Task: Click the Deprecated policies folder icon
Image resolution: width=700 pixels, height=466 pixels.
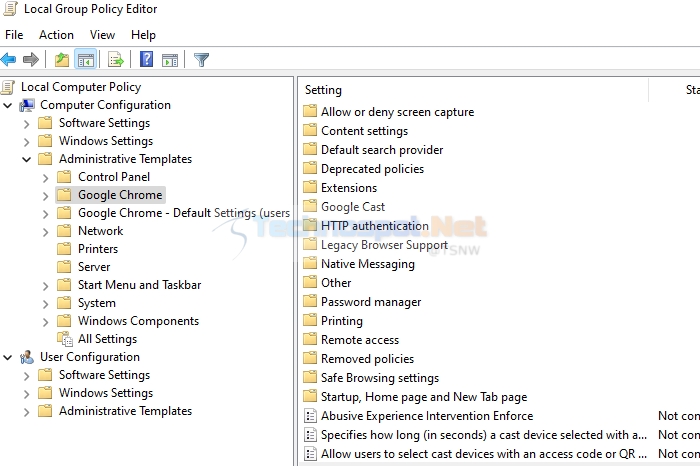Action: pos(310,169)
